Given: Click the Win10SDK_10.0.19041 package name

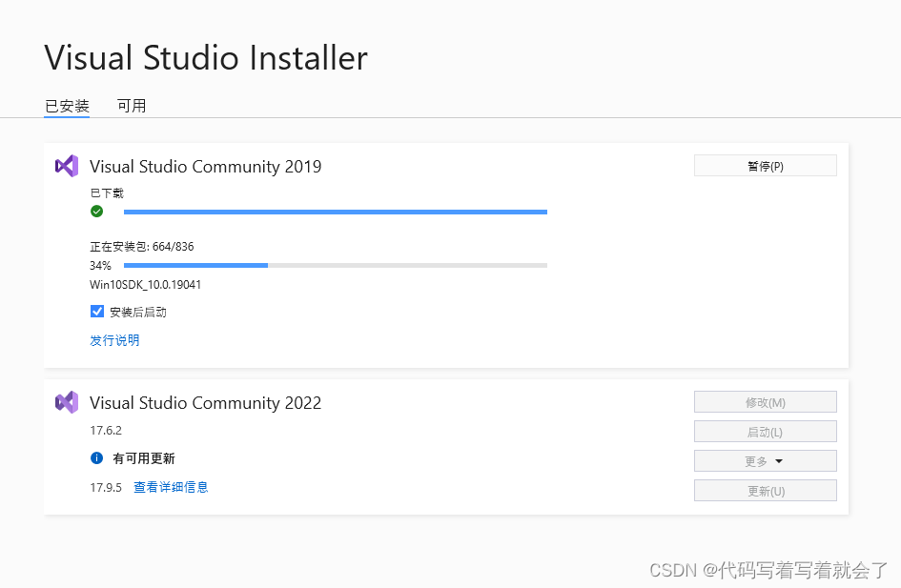Looking at the screenshot, I should (x=145, y=284).
